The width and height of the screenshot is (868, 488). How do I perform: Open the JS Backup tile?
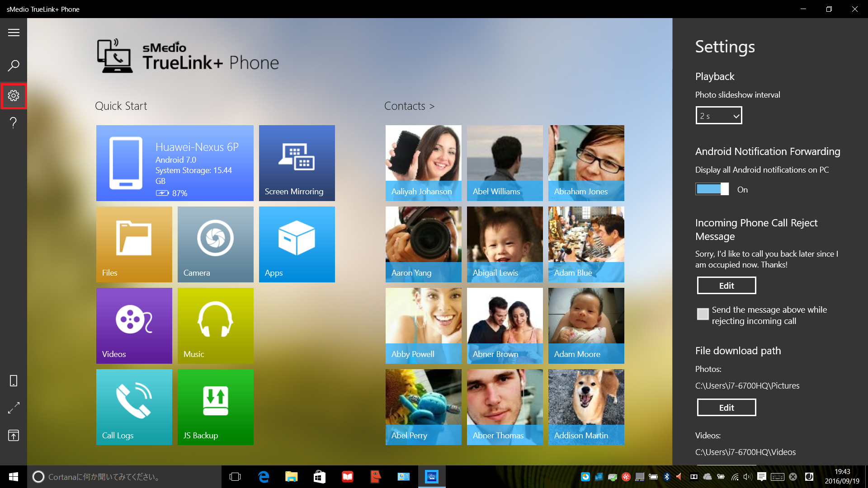pyautogui.click(x=215, y=407)
